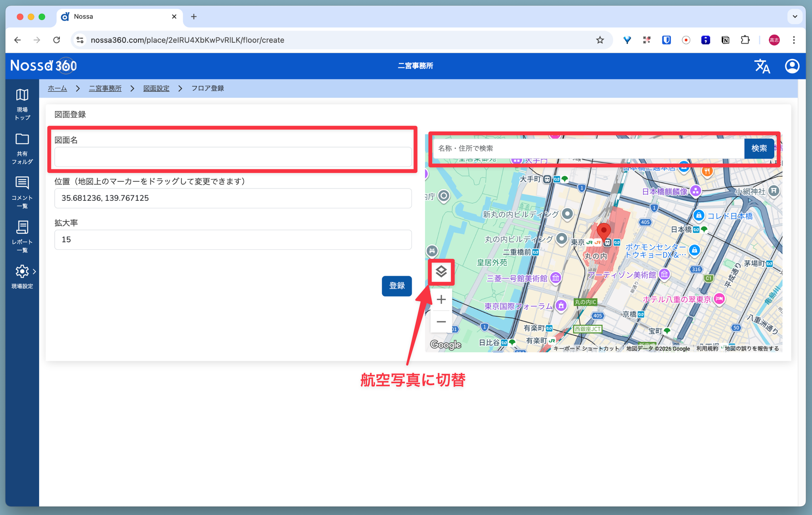The image size is (812, 515).
Task: Click the map address search field
Action: click(588, 148)
